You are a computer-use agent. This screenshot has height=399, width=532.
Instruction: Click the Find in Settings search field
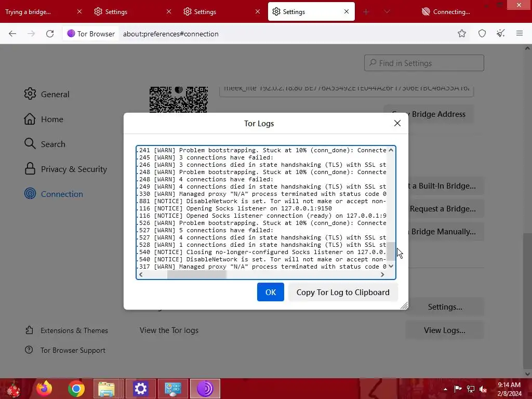tap(424, 63)
